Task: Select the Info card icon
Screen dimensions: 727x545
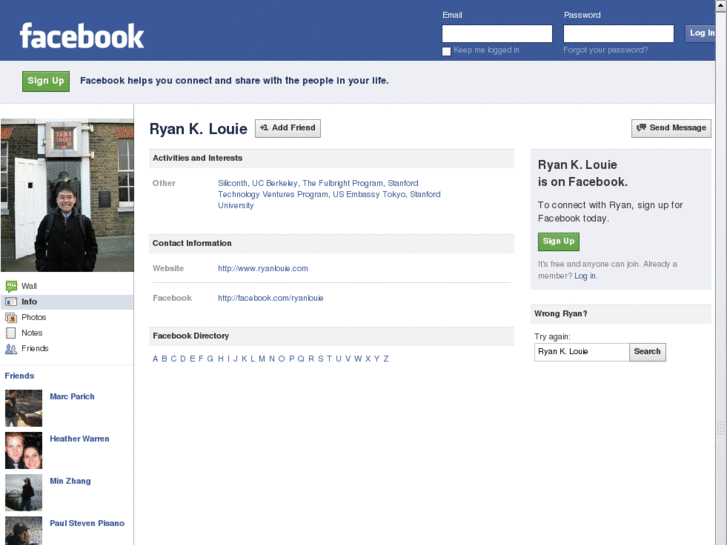Action: click(11, 302)
